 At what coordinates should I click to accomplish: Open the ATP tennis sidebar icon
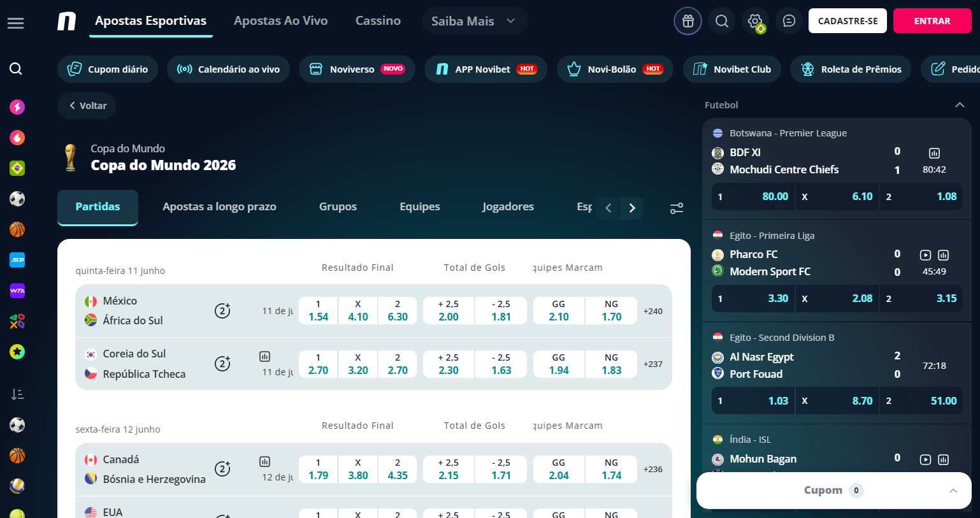(x=17, y=260)
